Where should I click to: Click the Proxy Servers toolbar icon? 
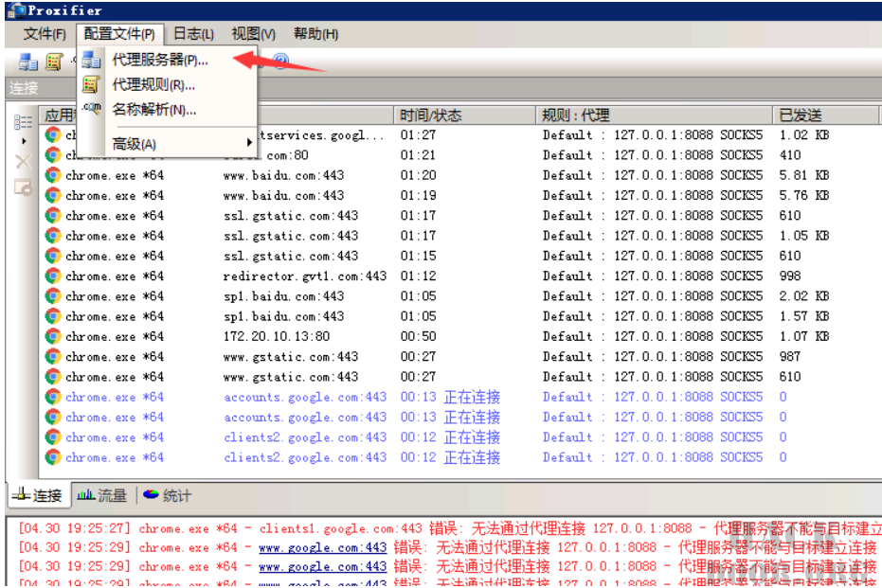pos(28,61)
